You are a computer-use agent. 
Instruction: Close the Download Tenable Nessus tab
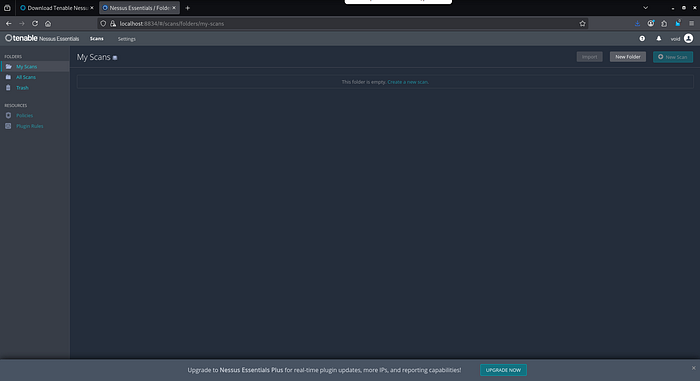pyautogui.click(x=92, y=8)
